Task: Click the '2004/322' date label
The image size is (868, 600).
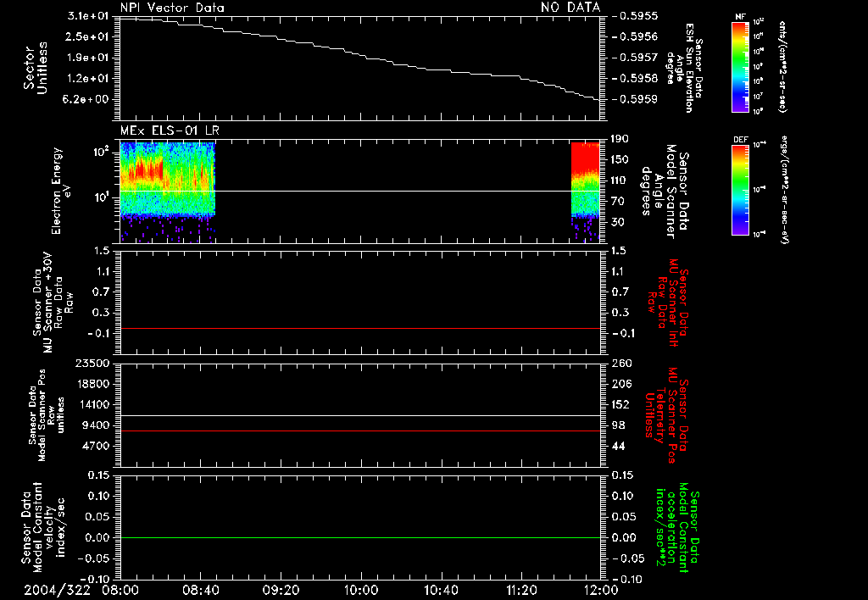Action: point(57,590)
